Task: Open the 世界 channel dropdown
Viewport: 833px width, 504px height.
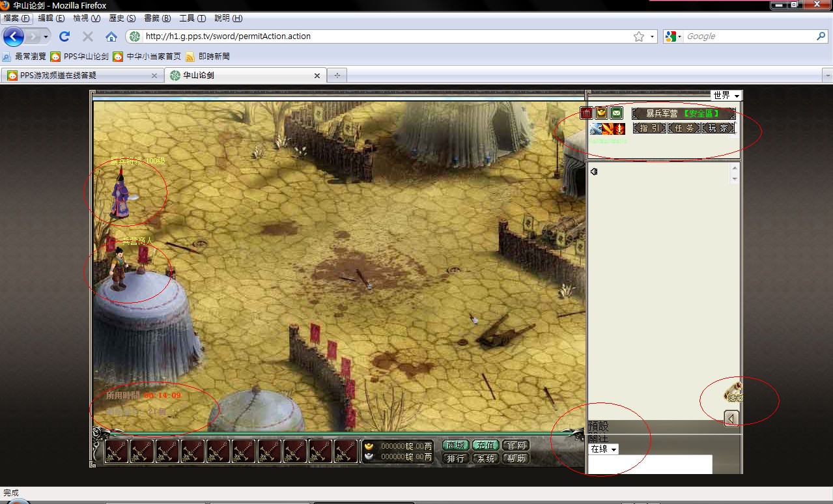Action: 726,96
